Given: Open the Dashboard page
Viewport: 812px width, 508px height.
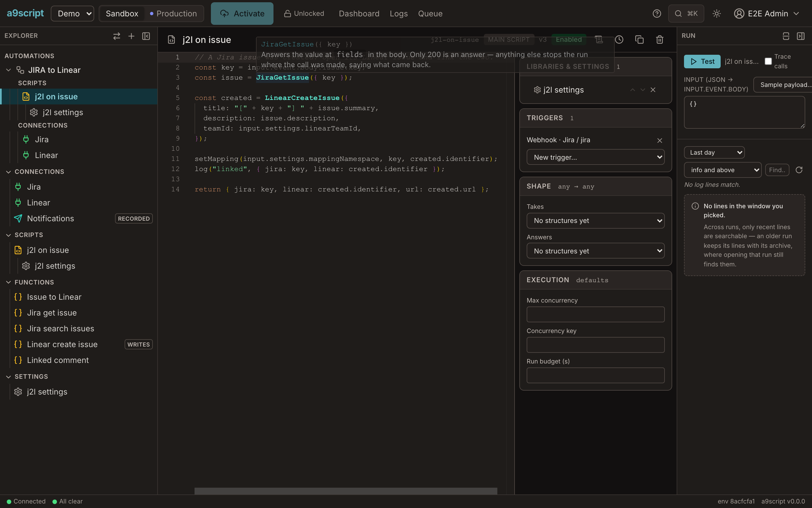Looking at the screenshot, I should (x=359, y=14).
